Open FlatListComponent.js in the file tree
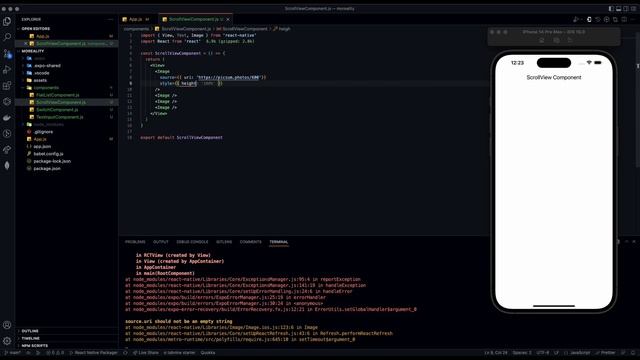Image resolution: width=640 pixels, height=360 pixels. (67, 95)
